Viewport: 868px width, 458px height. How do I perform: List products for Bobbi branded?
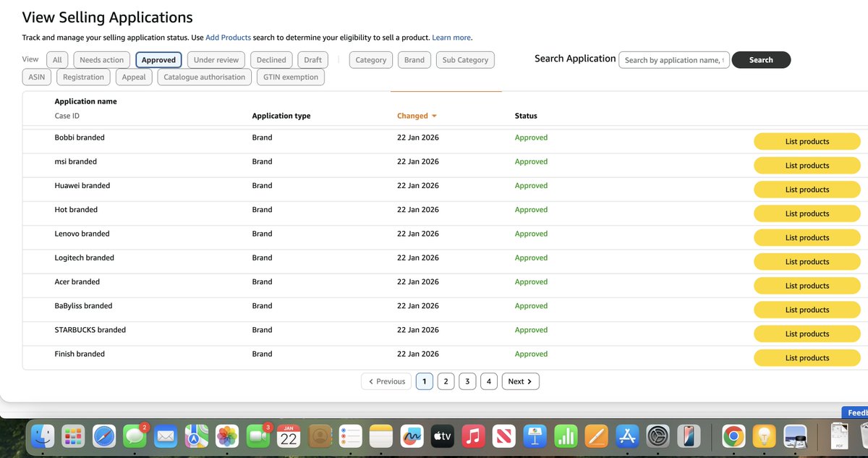pyautogui.click(x=807, y=142)
